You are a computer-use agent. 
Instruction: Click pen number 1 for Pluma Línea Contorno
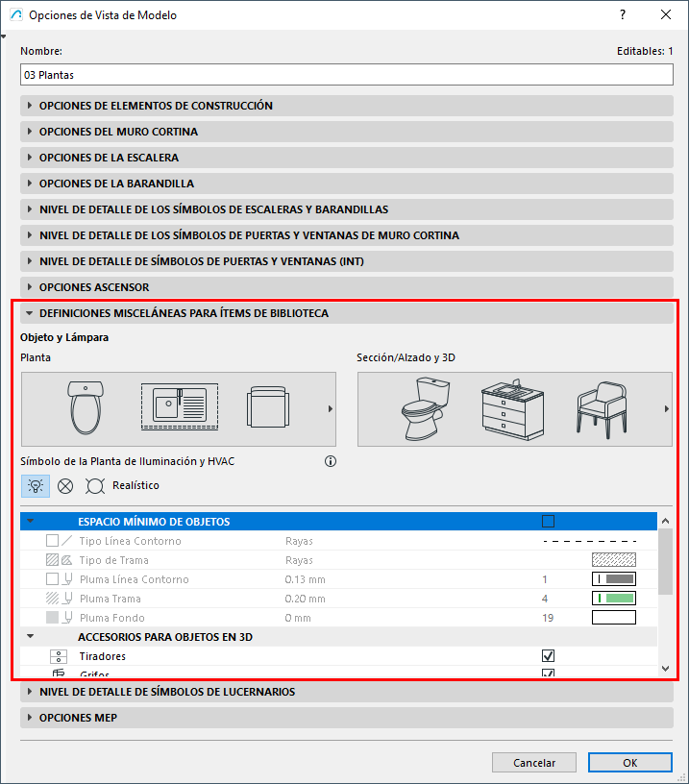545,579
